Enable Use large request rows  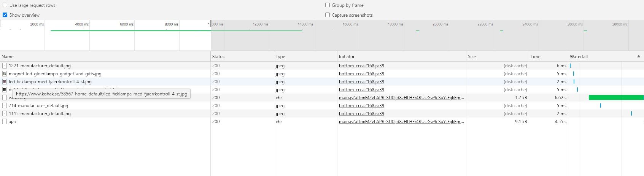[5, 5]
